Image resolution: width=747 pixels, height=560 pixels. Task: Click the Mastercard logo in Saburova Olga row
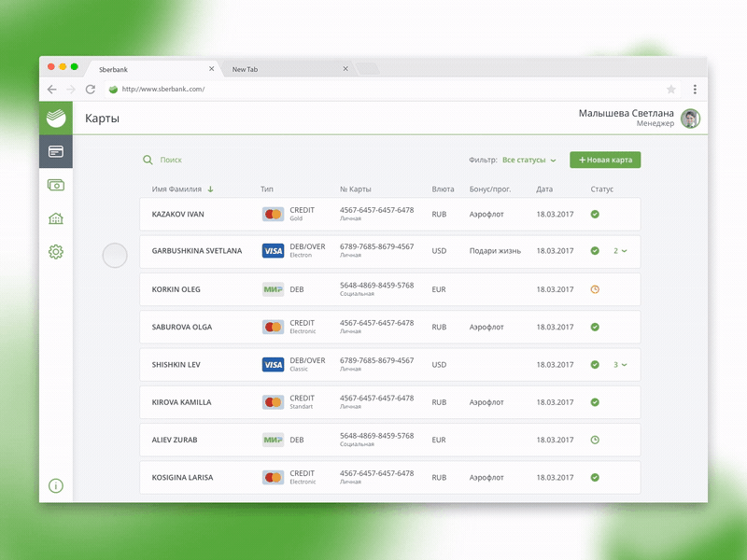click(x=273, y=328)
